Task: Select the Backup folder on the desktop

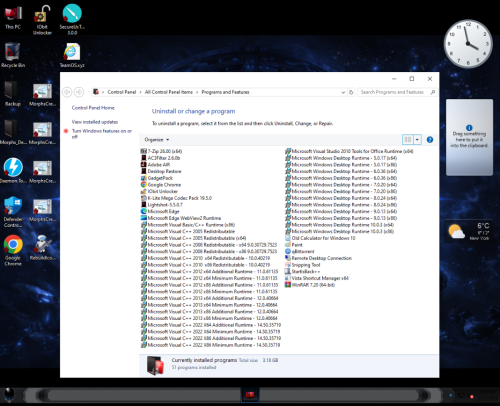Action: 13,94
